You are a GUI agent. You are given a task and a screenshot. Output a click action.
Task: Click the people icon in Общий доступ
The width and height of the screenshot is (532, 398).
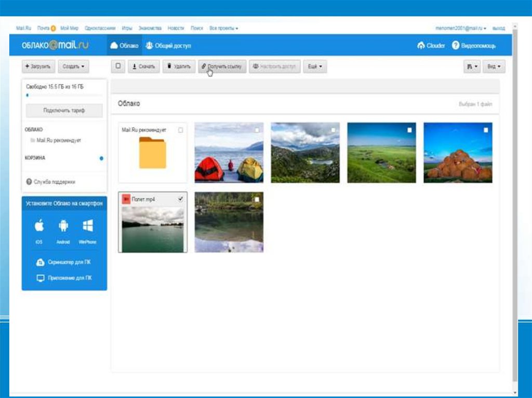149,46
